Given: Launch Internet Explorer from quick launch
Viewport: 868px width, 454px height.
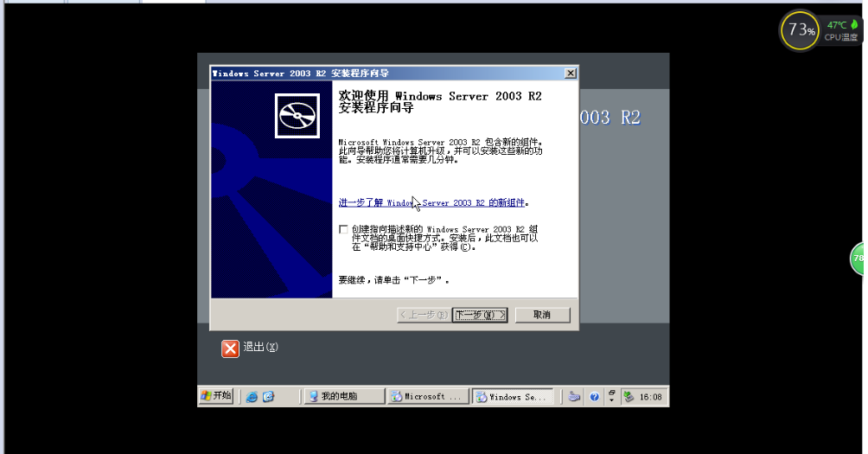Looking at the screenshot, I should [x=252, y=396].
